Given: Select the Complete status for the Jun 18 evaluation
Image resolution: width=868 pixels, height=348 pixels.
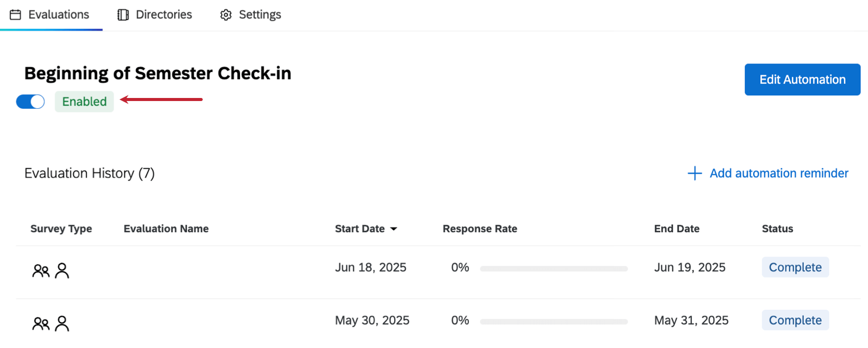Looking at the screenshot, I should (x=795, y=267).
